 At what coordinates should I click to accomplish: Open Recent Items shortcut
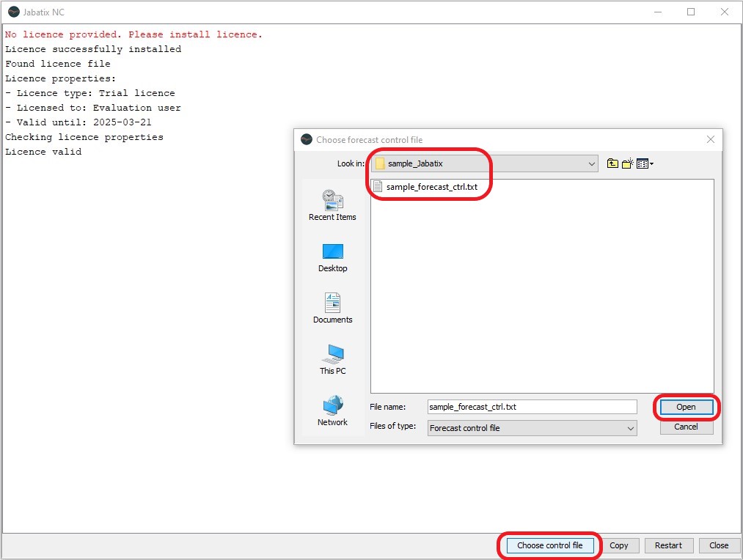tap(332, 205)
